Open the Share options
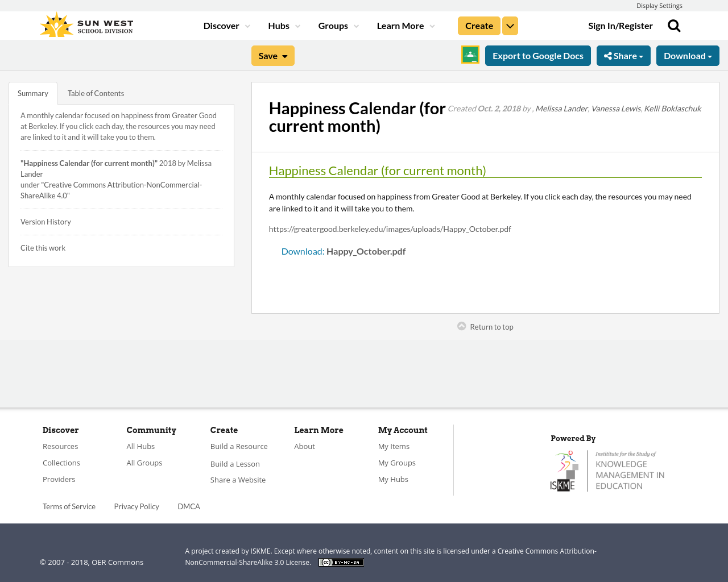 623,55
